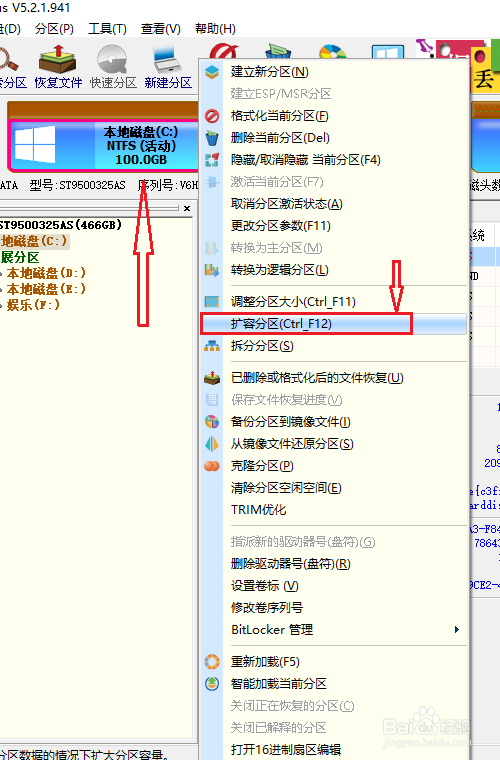Close the left tree panel with X

(x=187, y=209)
